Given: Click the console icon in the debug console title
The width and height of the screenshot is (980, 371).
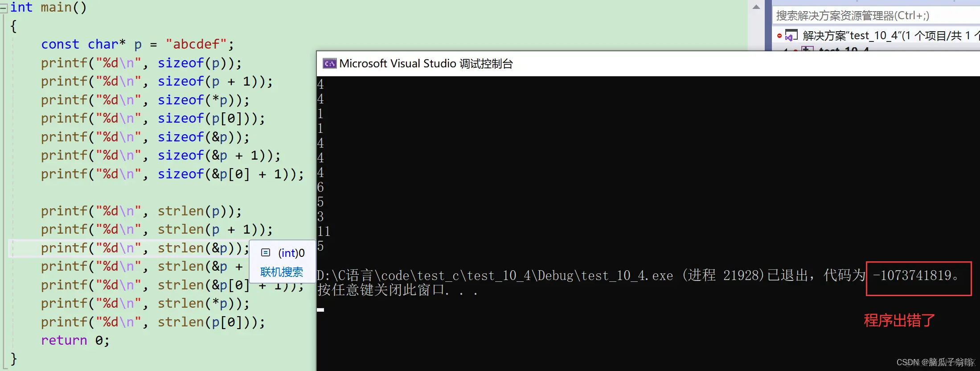Looking at the screenshot, I should click(x=330, y=63).
